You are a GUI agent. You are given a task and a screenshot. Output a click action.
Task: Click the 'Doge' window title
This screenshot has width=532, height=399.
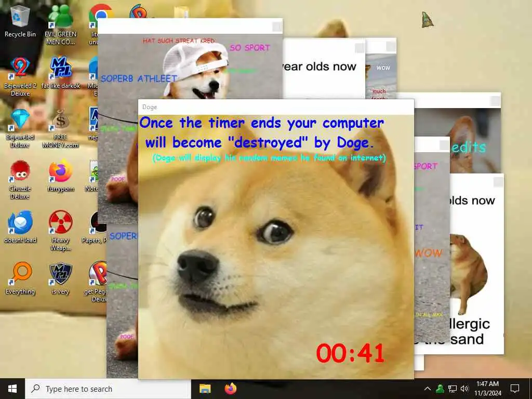(150, 107)
